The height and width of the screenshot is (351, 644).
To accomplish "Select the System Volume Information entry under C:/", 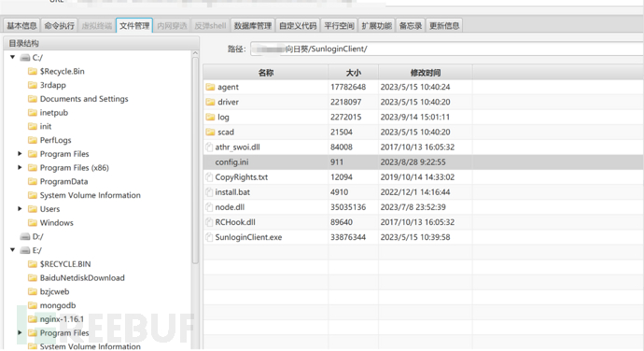I will pos(90,195).
